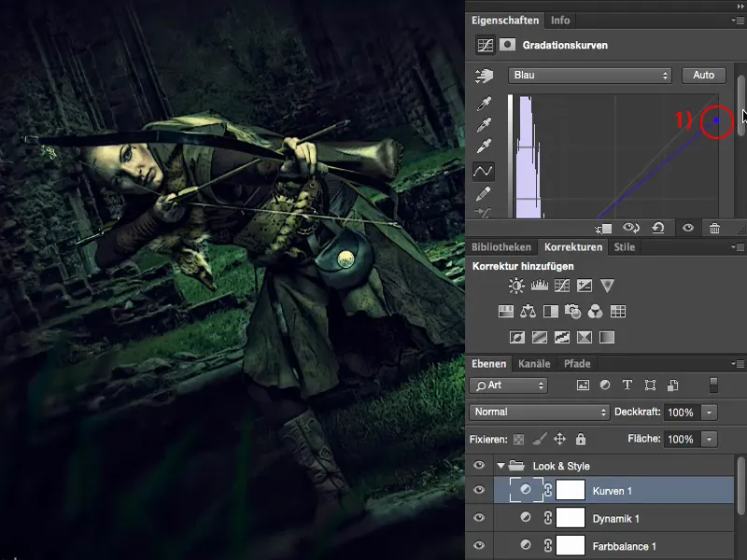The width and height of the screenshot is (747, 560).
Task: Create a Photo Filter adjustment
Action: [x=571, y=311]
